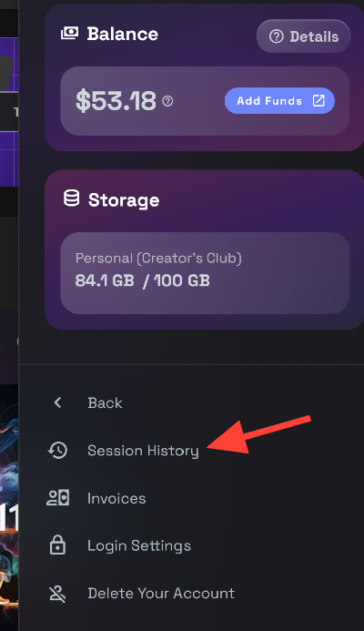Click the Add Funds button
The width and height of the screenshot is (364, 631).
279,100
